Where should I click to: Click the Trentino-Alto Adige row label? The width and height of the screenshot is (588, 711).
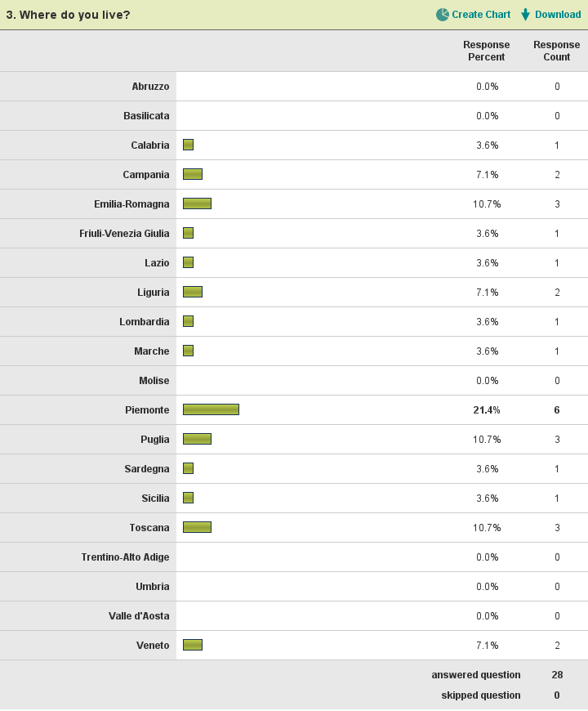(125, 557)
